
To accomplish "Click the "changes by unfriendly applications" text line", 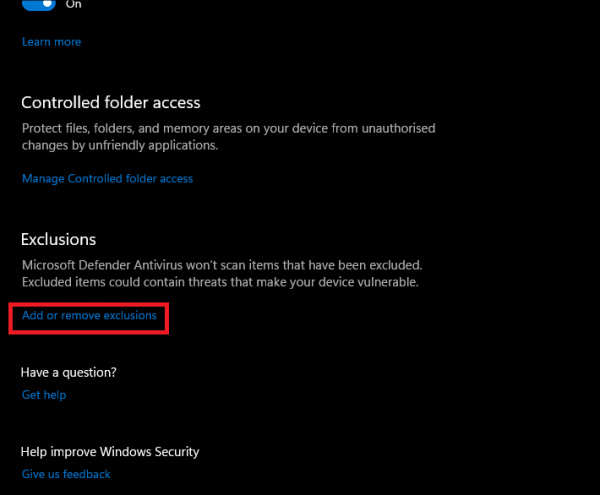I will (x=120, y=145).
